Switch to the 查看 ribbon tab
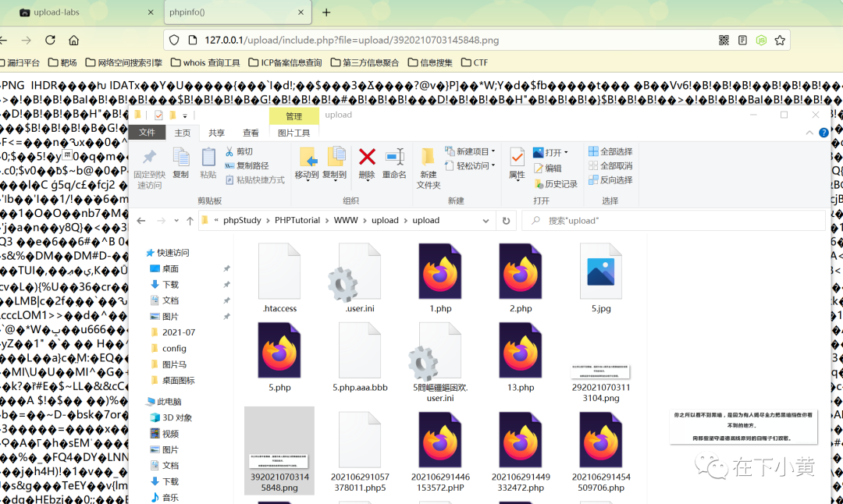The height and width of the screenshot is (504, 843). coord(251,133)
